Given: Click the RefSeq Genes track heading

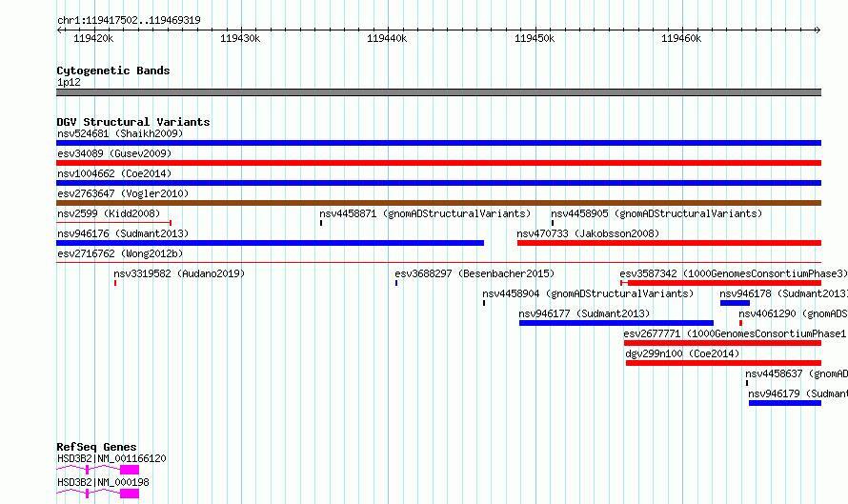Looking at the screenshot, I should (x=96, y=447).
